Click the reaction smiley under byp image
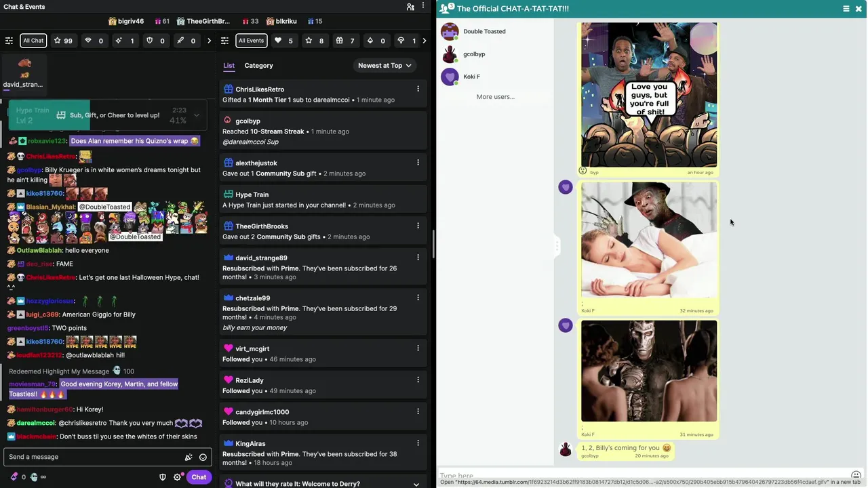 (x=583, y=170)
